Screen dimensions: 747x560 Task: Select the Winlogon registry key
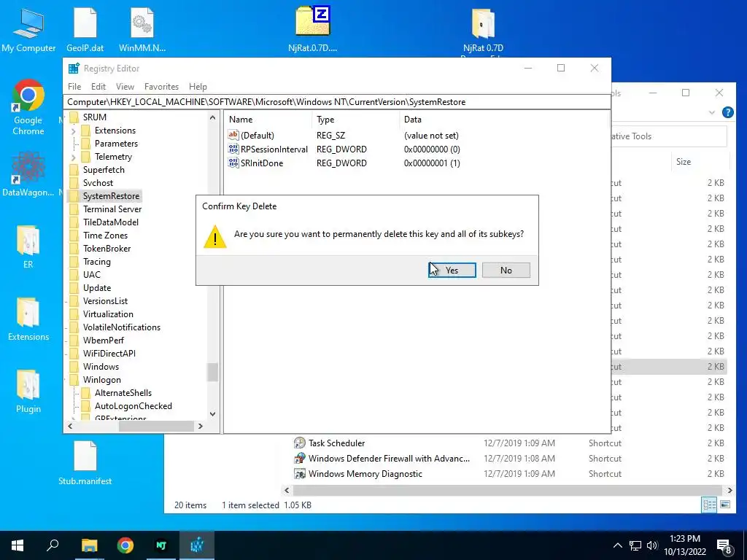[101, 380]
